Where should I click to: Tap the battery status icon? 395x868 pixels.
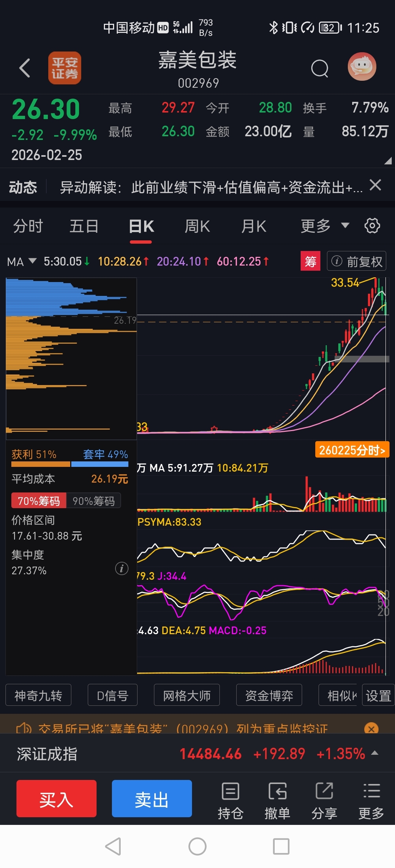click(331, 28)
